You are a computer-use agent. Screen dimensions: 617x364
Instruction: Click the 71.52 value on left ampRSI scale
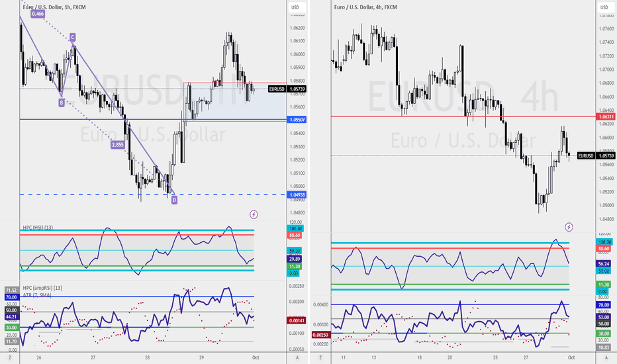tap(11, 290)
